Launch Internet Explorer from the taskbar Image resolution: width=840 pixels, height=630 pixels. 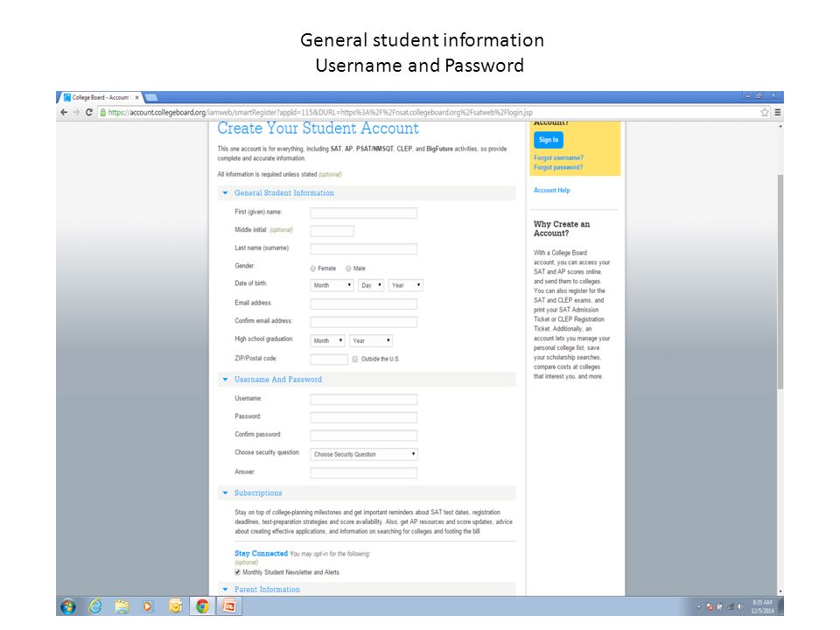[95, 606]
